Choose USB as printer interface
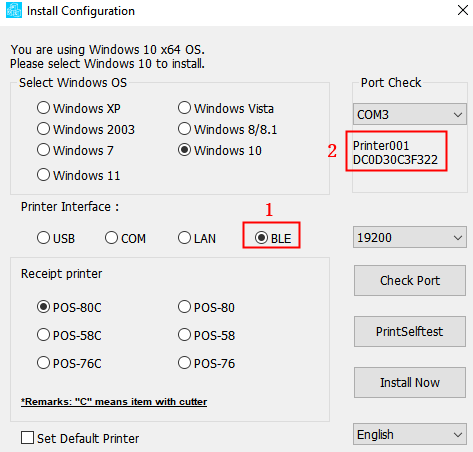The height and width of the screenshot is (452, 473). click(x=56, y=238)
